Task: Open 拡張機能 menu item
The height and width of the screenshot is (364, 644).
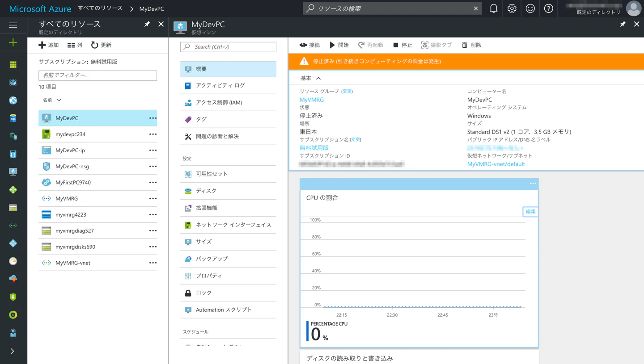Action: tap(228, 208)
